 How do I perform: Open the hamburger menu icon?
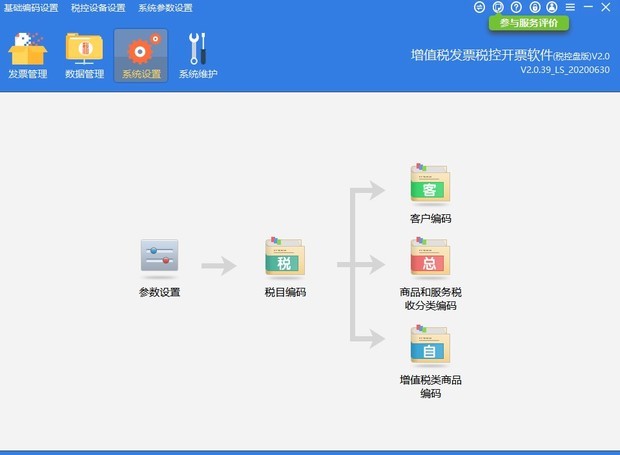[x=570, y=7]
